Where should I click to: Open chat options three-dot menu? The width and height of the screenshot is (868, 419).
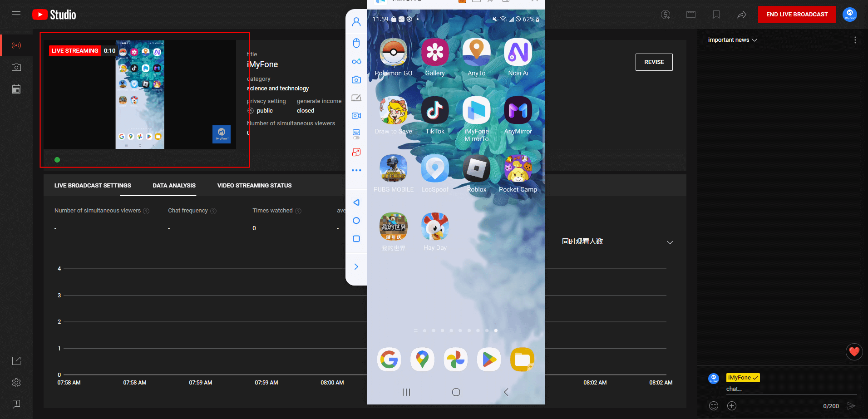(855, 40)
